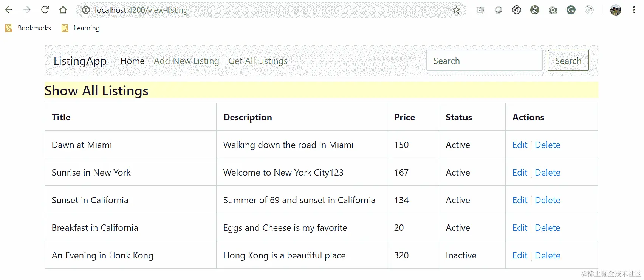Delete the Sunrise in New York listing
Image resolution: width=644 pixels, height=280 pixels.
coord(548,173)
